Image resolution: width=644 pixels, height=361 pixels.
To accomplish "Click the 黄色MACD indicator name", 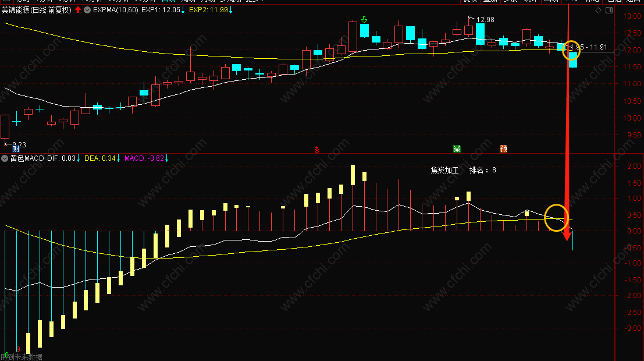I will click(27, 158).
